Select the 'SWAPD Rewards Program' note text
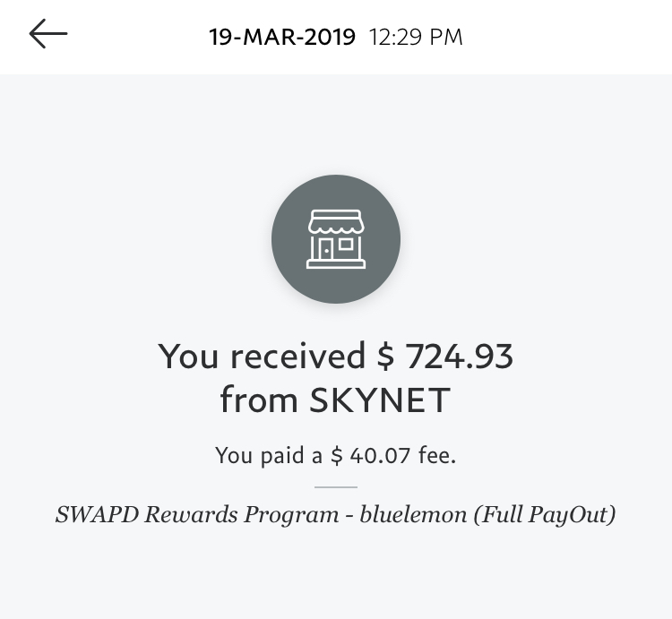The height and width of the screenshot is (619, 672). tap(197, 514)
